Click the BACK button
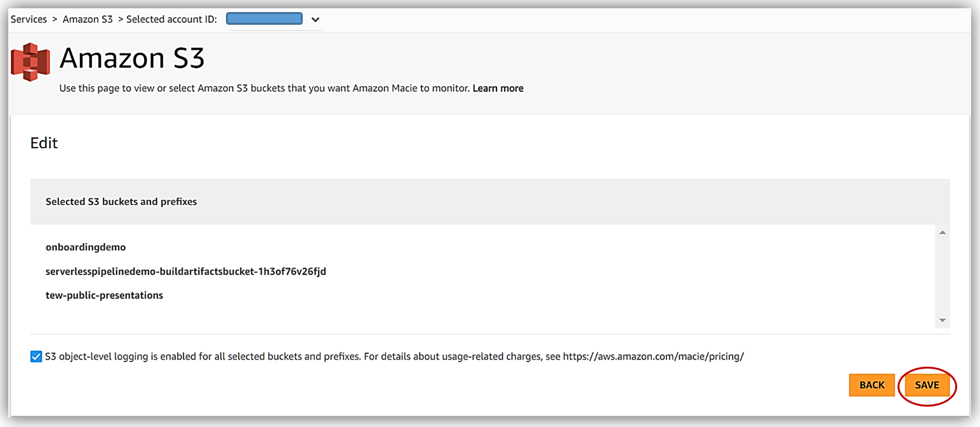980x427 pixels. click(x=871, y=385)
